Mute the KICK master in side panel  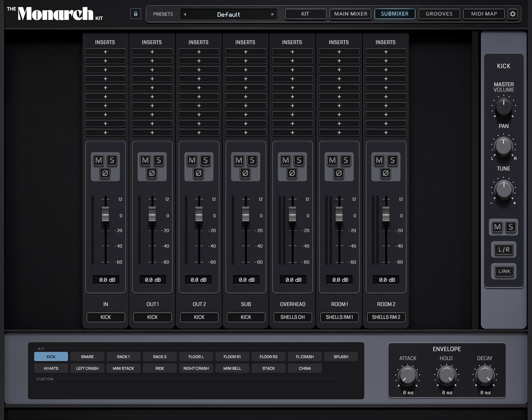[497, 227]
